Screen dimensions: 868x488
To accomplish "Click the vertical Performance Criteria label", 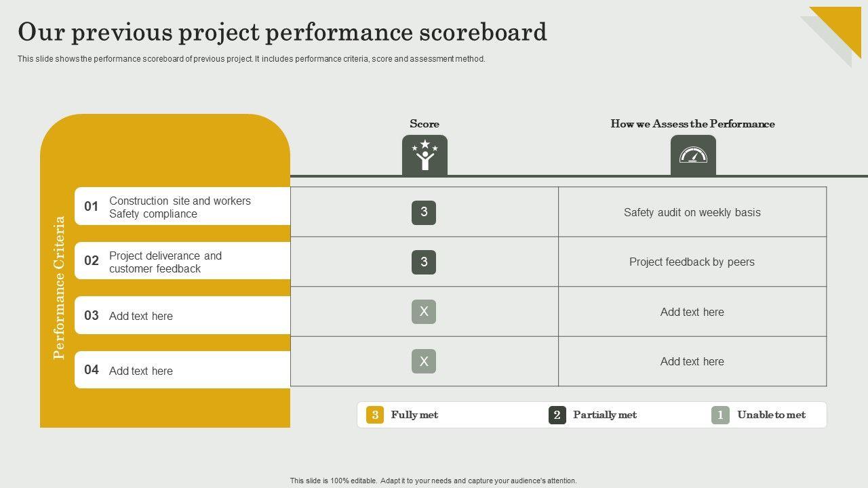I will 60,287.
